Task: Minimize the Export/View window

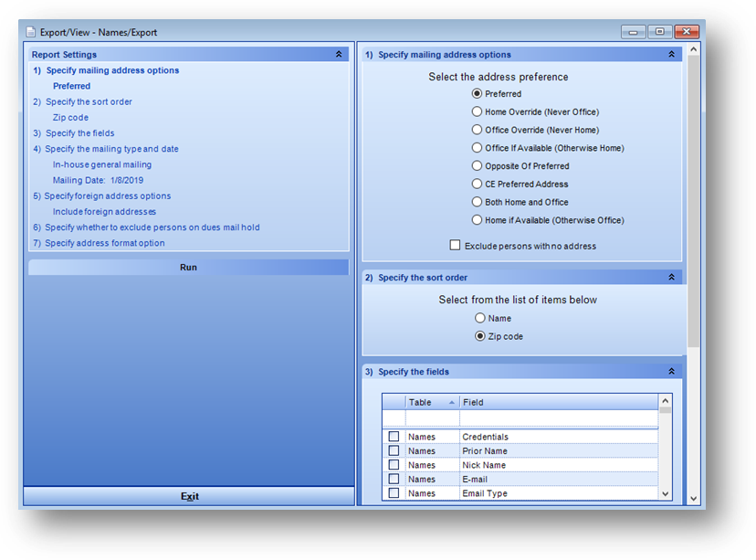Action: tap(633, 32)
